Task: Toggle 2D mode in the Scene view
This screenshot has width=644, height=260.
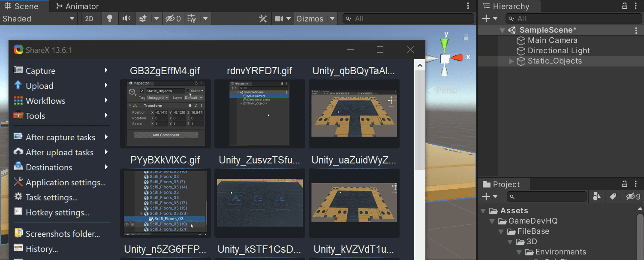Action: [x=89, y=18]
